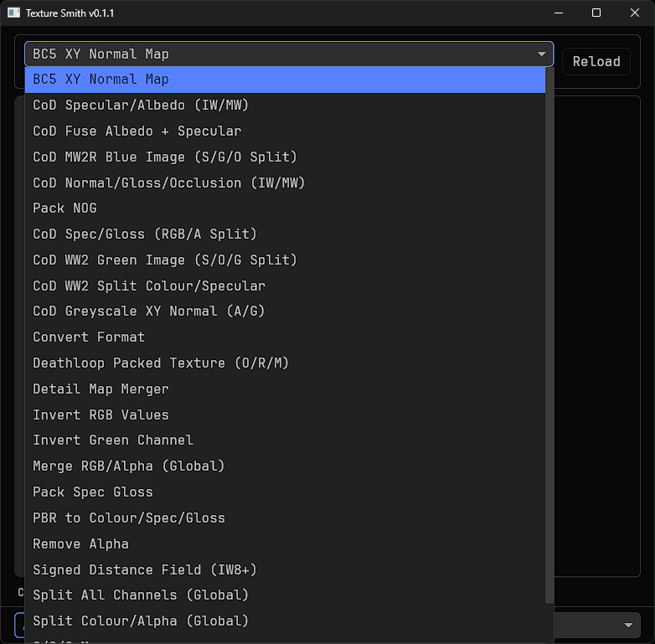
Task: Pick Deathloop Packed Texture (O/R/M)
Action: pos(286,363)
